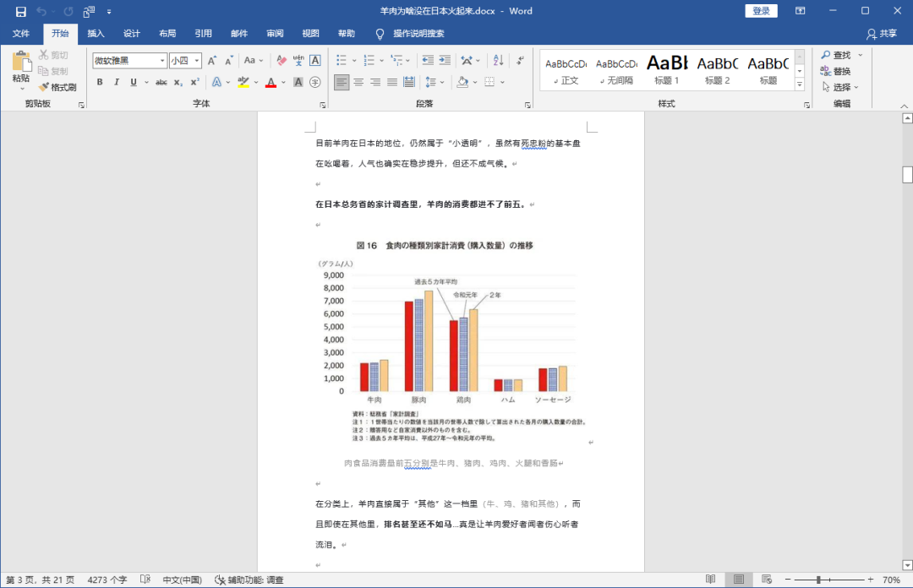The height and width of the screenshot is (588, 913).
Task: Apply superscript formatting
Action: point(195,82)
